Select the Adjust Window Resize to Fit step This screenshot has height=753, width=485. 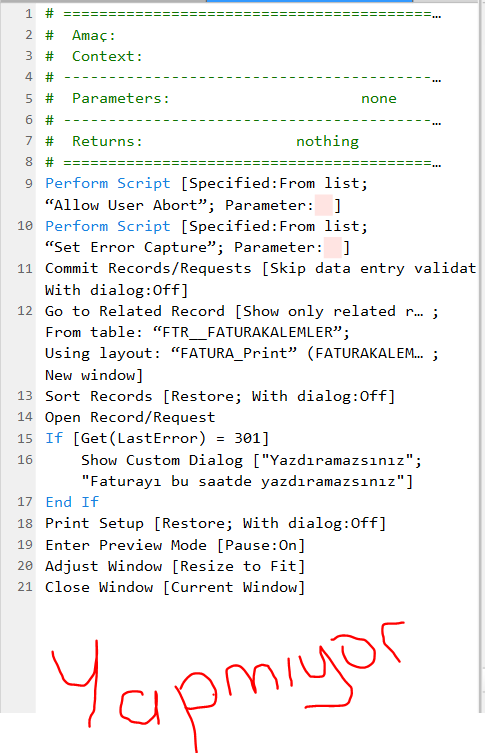click(175, 566)
